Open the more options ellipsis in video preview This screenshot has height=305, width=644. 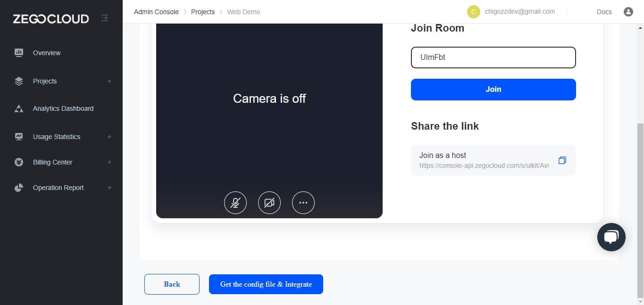pos(303,202)
